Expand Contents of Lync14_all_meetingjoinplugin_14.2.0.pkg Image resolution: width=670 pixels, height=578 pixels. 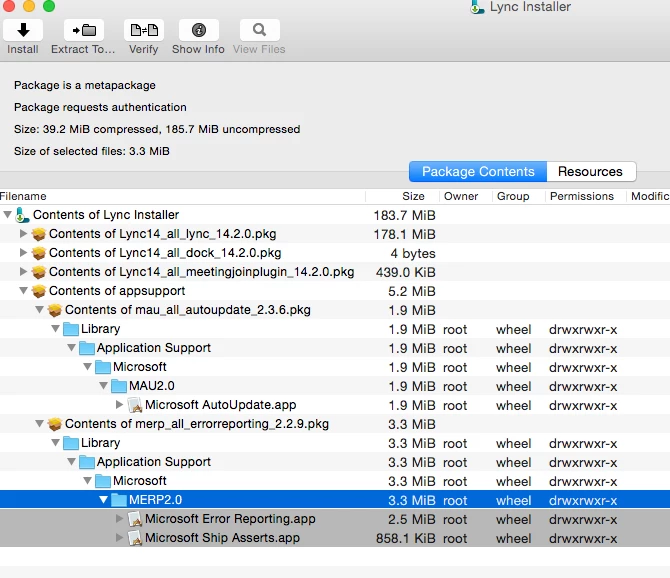24,271
